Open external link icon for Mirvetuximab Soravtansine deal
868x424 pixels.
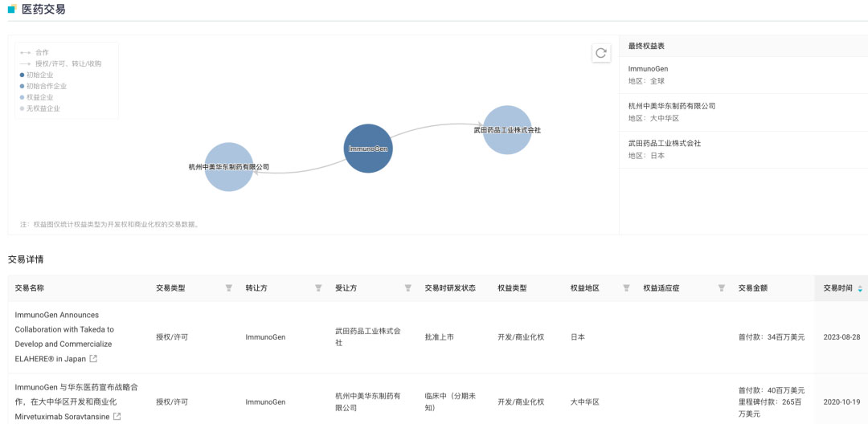pos(117,417)
